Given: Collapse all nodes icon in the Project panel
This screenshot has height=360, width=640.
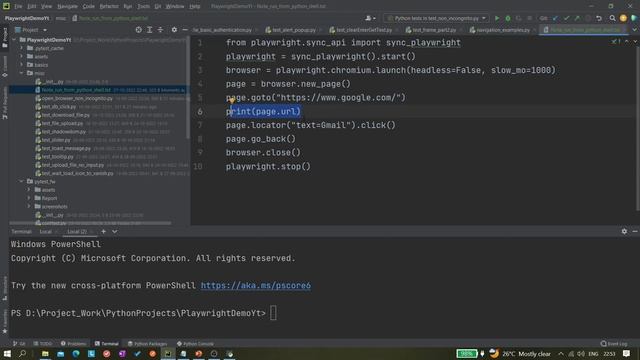Looking at the screenshot, I should click(x=160, y=30).
